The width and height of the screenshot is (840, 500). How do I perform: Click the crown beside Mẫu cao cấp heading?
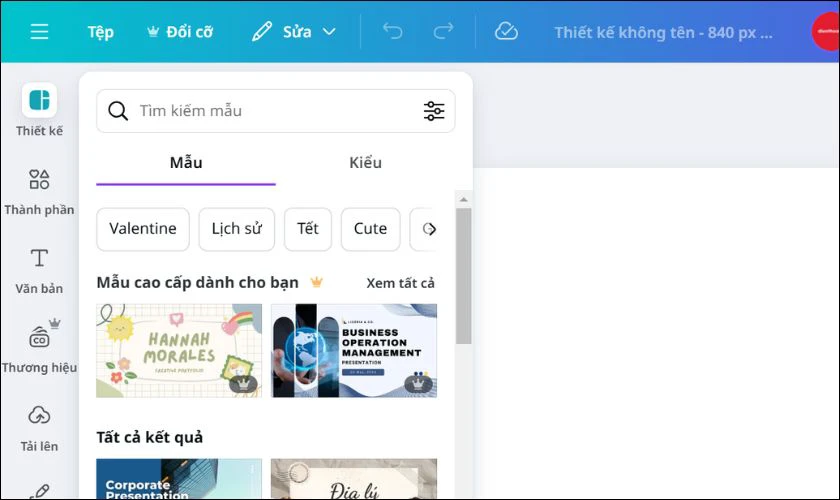[x=317, y=282]
